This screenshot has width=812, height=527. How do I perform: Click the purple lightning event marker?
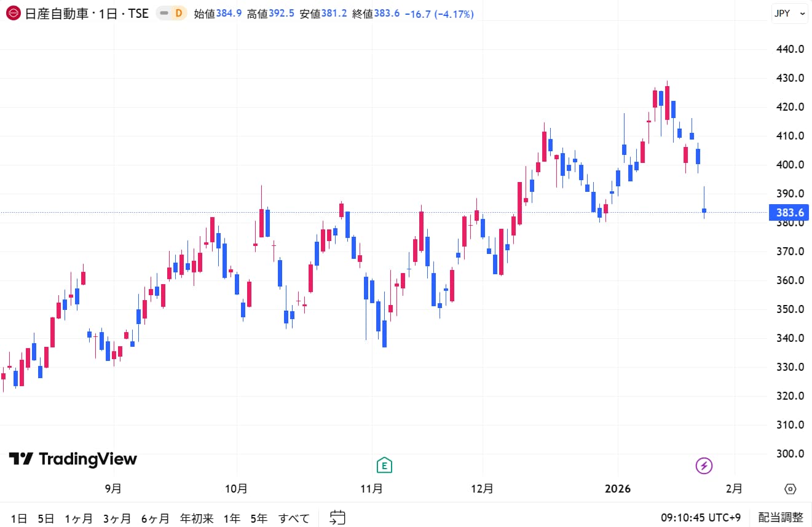pyautogui.click(x=704, y=466)
